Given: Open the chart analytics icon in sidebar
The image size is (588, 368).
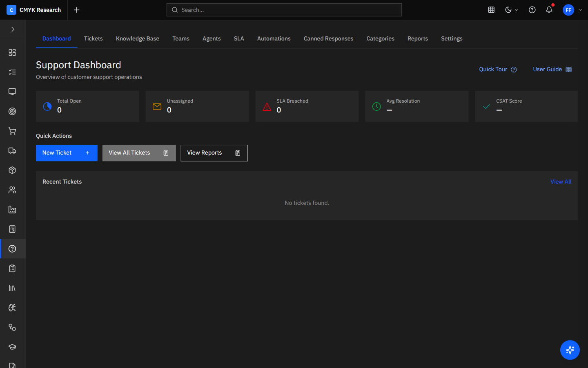Looking at the screenshot, I should 12,209.
